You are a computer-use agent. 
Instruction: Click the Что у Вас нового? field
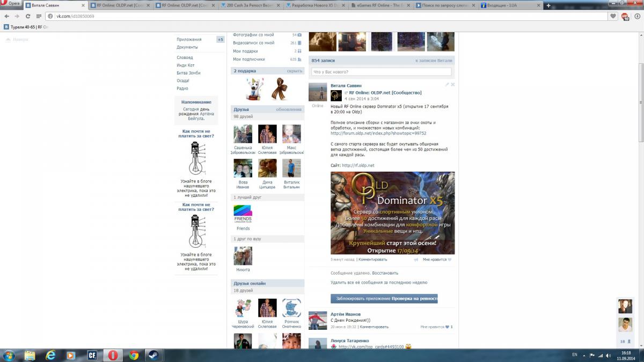coord(382,72)
